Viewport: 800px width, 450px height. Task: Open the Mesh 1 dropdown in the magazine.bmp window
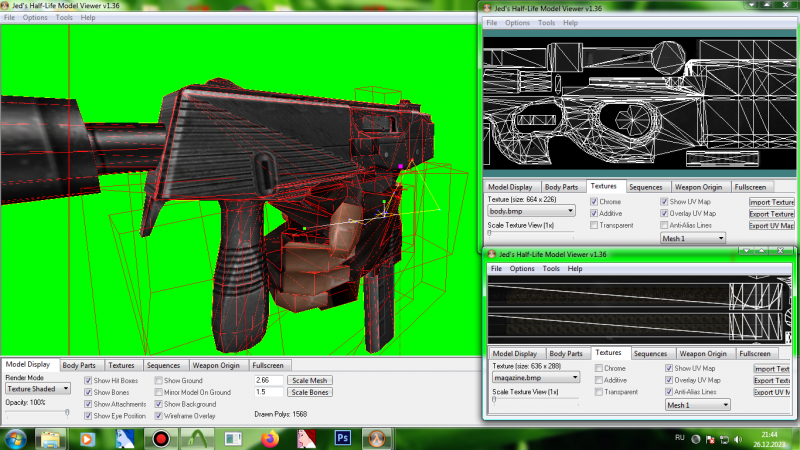pos(697,405)
